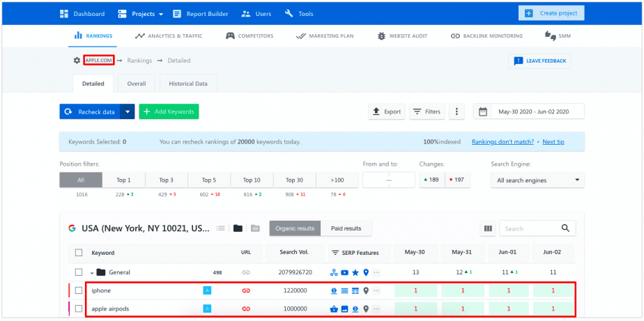Select the Top 10 position filter
Viewport: 644px width, 321px height.
pyautogui.click(x=252, y=180)
